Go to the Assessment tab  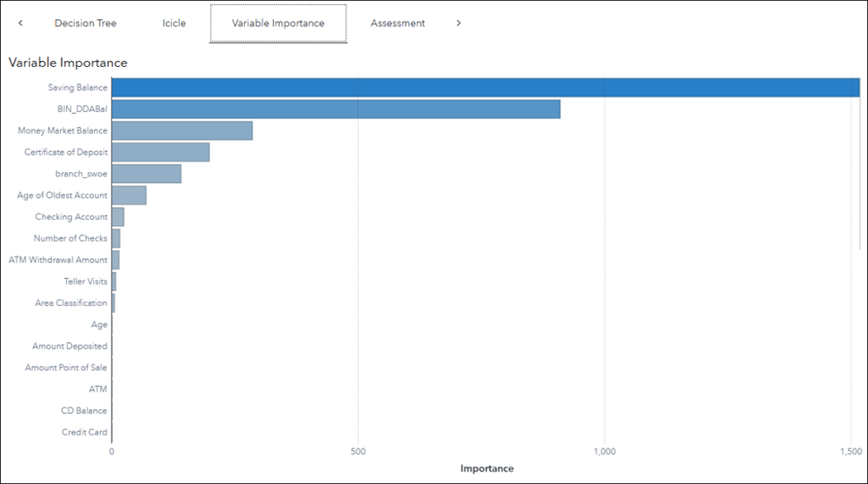coord(397,23)
